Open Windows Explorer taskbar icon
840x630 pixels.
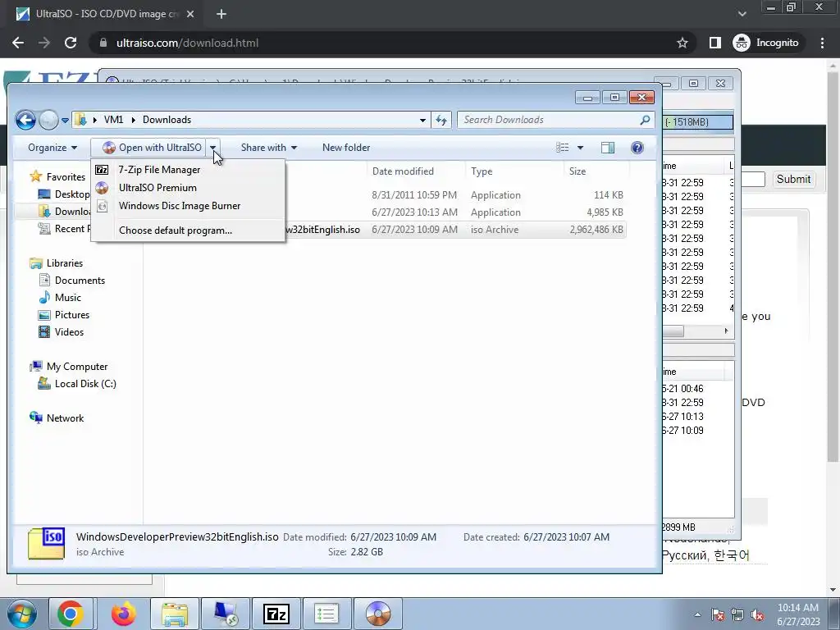(175, 614)
